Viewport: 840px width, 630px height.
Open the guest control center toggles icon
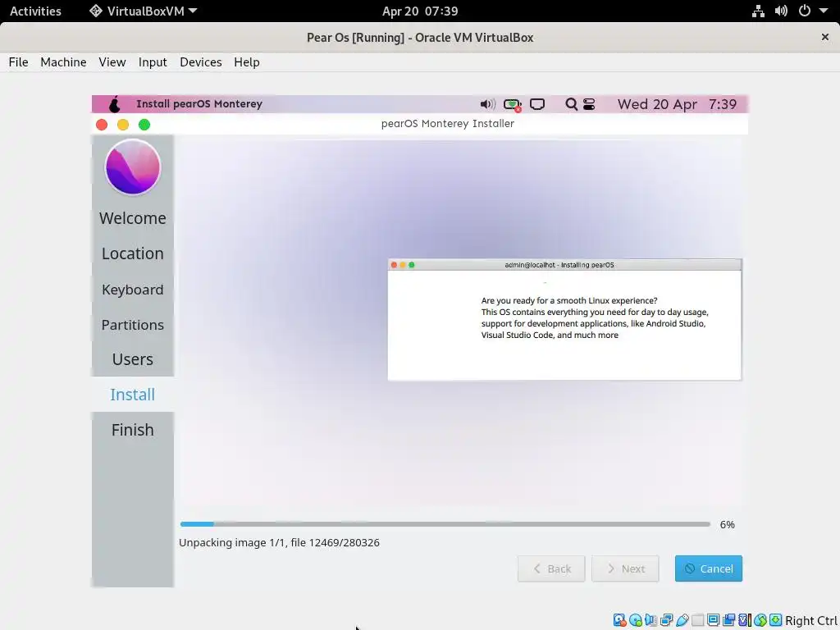coord(589,104)
